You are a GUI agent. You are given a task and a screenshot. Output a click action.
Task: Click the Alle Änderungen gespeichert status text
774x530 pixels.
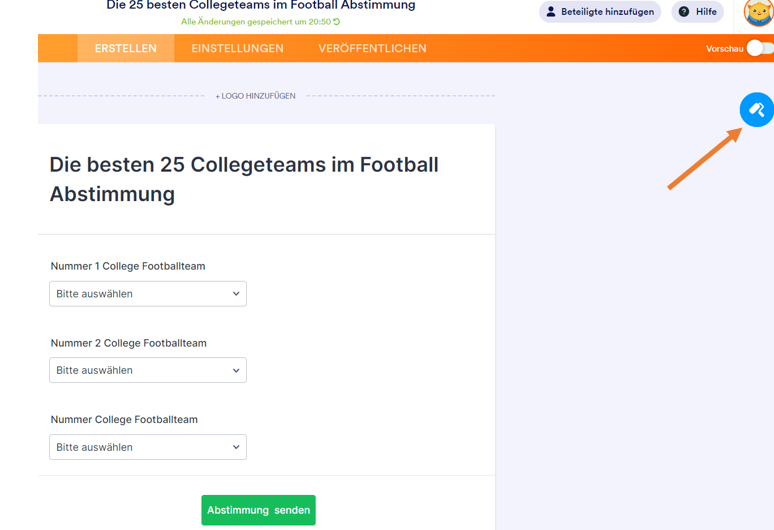255,22
